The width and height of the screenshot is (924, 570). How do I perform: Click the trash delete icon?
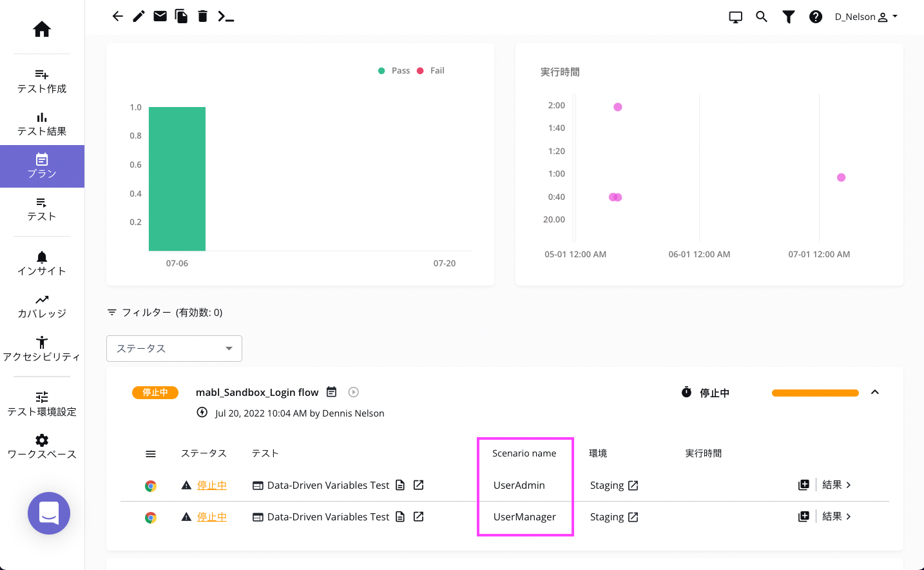pos(202,16)
